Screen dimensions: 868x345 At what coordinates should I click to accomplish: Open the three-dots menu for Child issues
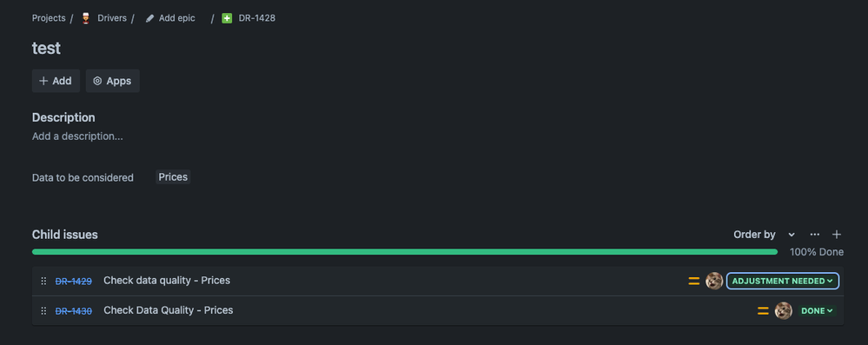point(815,235)
